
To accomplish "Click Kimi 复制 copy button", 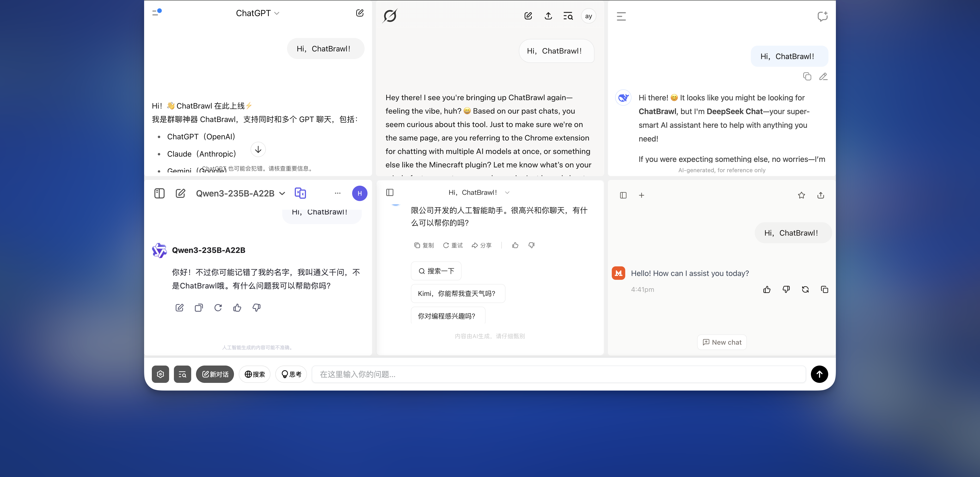I will tap(424, 245).
